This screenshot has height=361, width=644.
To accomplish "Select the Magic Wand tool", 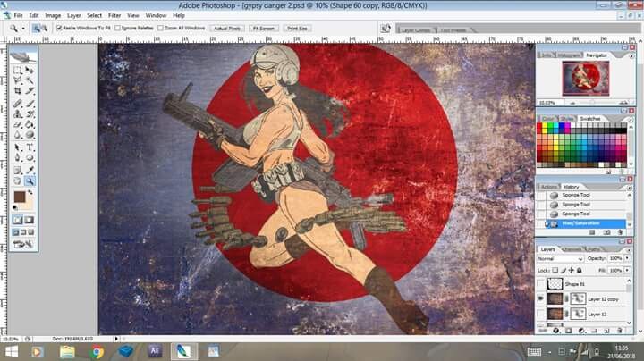I will pos(30,80).
